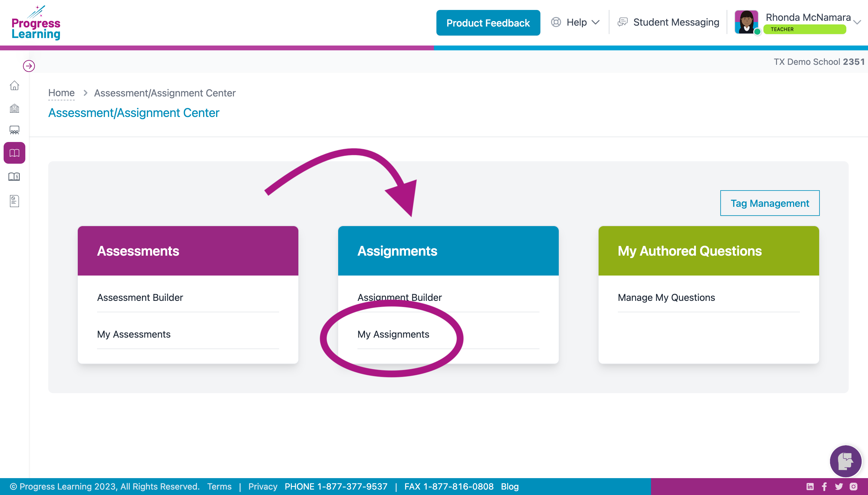Click the Instagram icon in footer

[854, 487]
